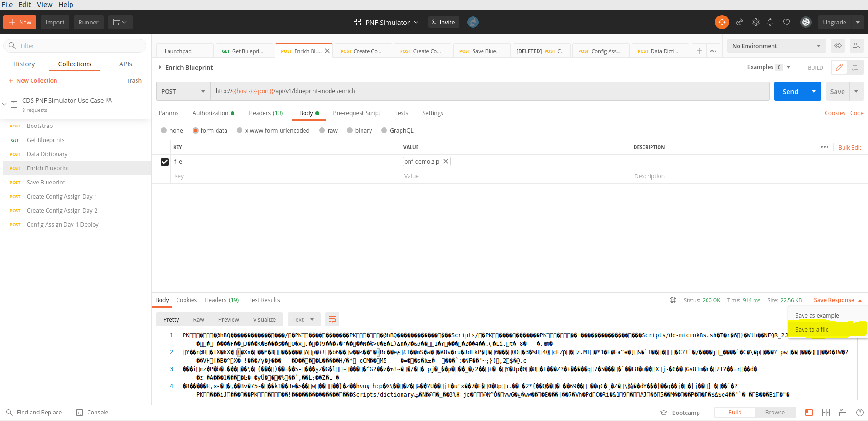The image size is (868, 421).
Task: Open keyboard shortcuts icon in status bar
Action: pyautogui.click(x=843, y=413)
